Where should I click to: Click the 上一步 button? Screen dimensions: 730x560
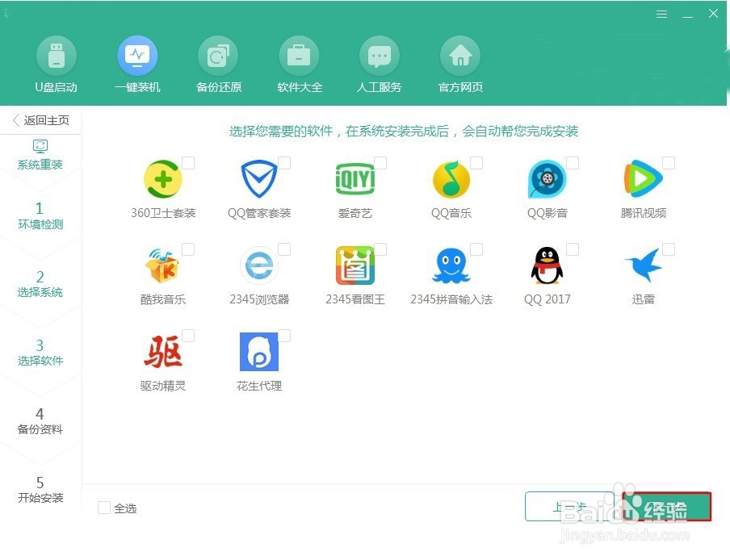tap(573, 507)
